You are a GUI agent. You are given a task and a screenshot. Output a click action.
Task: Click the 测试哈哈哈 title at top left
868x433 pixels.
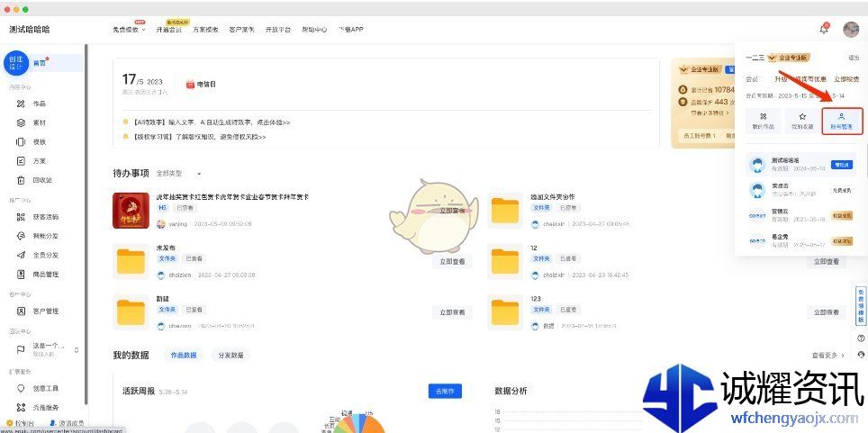tap(30, 30)
